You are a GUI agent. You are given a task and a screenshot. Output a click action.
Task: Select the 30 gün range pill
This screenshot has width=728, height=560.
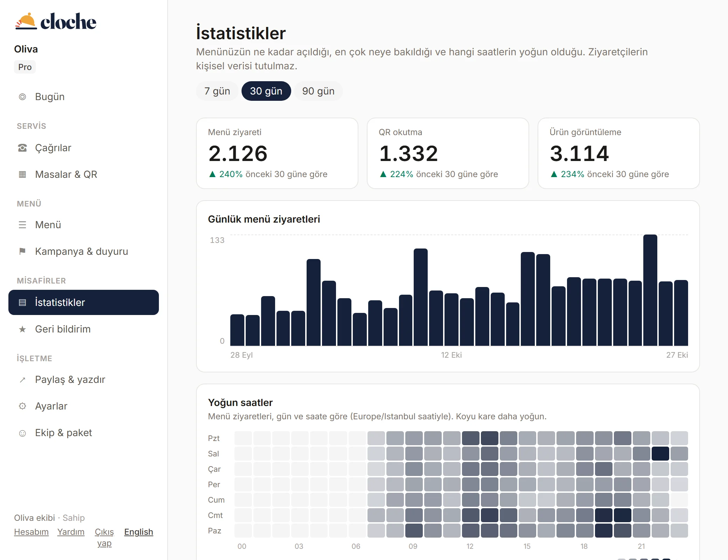click(x=266, y=91)
